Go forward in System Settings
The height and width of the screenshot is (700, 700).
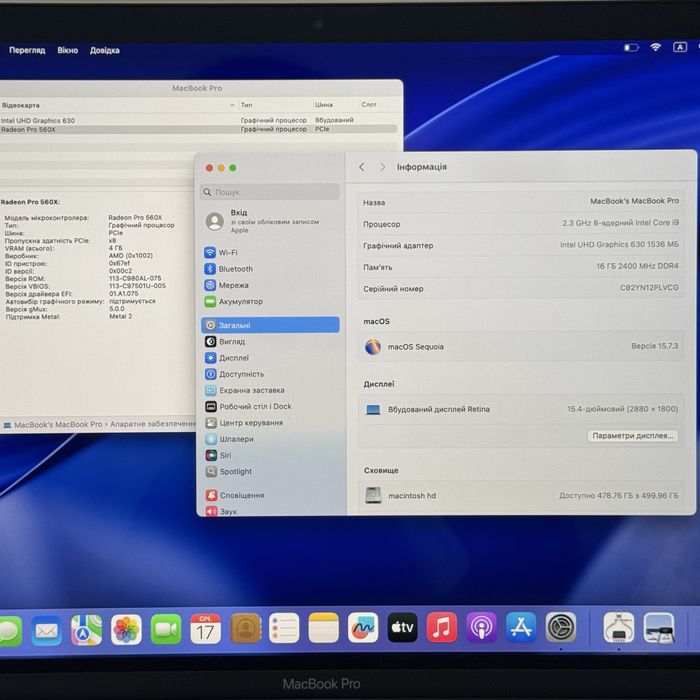[383, 167]
